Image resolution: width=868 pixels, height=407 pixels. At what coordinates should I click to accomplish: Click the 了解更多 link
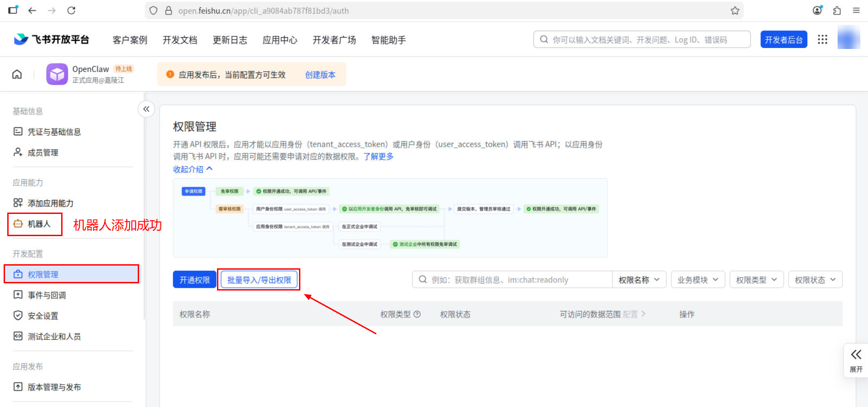[378, 156]
